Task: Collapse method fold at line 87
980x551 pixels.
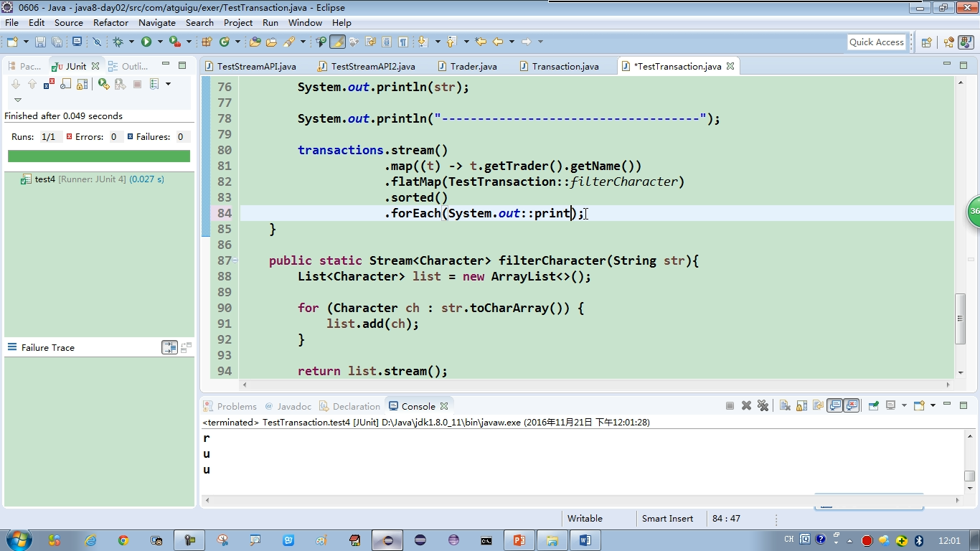Action: (235, 260)
